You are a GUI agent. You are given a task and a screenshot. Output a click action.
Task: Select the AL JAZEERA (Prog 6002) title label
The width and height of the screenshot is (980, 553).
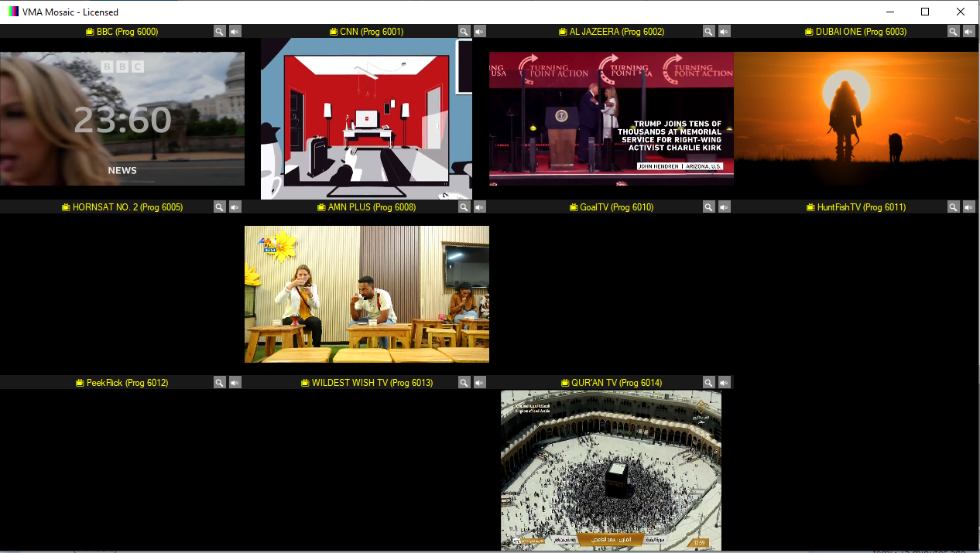pos(617,32)
